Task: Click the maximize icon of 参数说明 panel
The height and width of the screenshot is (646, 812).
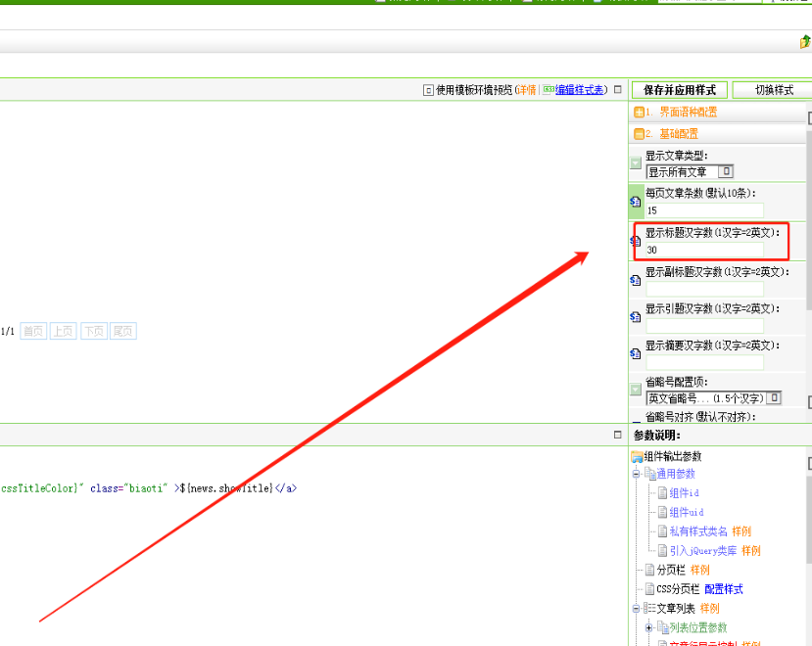Action: click(617, 435)
